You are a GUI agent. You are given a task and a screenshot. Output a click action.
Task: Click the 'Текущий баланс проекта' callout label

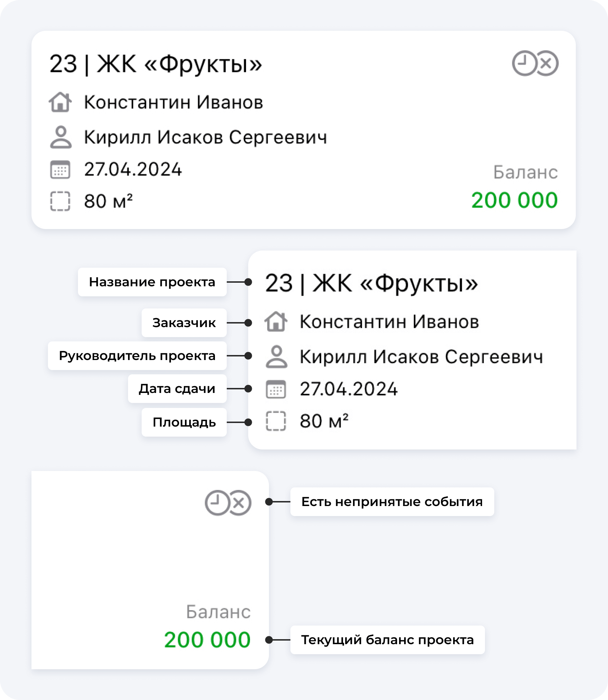[387, 640]
